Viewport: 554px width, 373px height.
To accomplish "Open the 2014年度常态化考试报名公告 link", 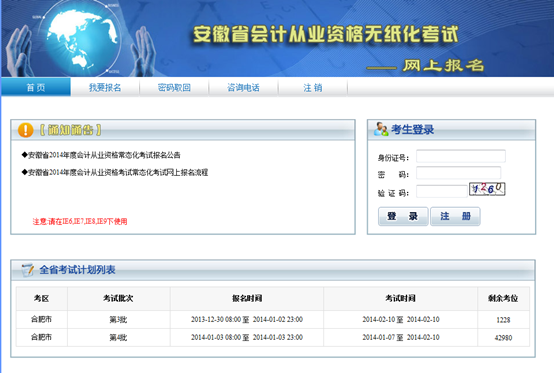I will 104,155.
